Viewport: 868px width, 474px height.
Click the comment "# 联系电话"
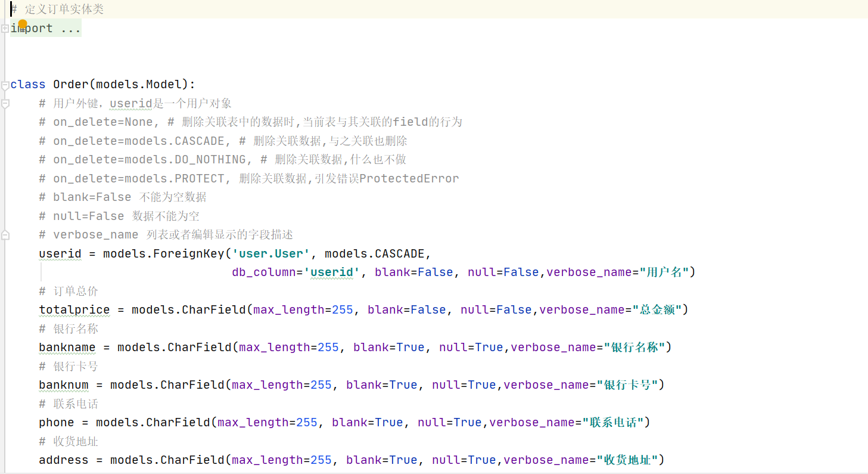click(x=69, y=404)
